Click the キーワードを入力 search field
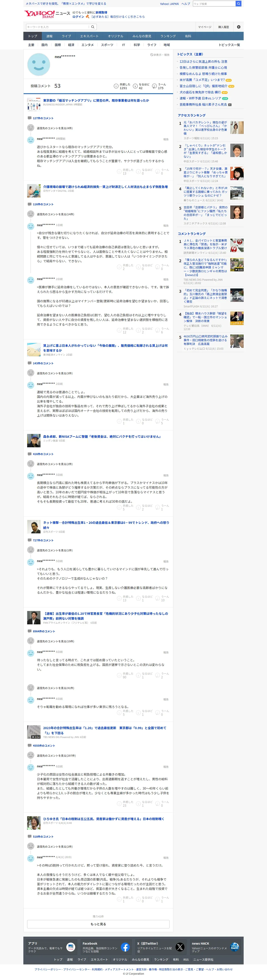The width and height of the screenshot is (267, 980). [x=57, y=27]
